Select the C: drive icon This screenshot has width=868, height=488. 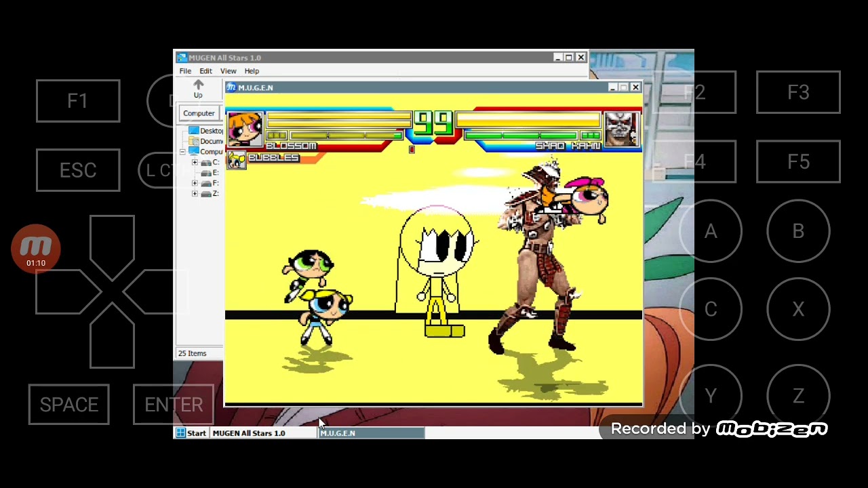click(x=206, y=163)
